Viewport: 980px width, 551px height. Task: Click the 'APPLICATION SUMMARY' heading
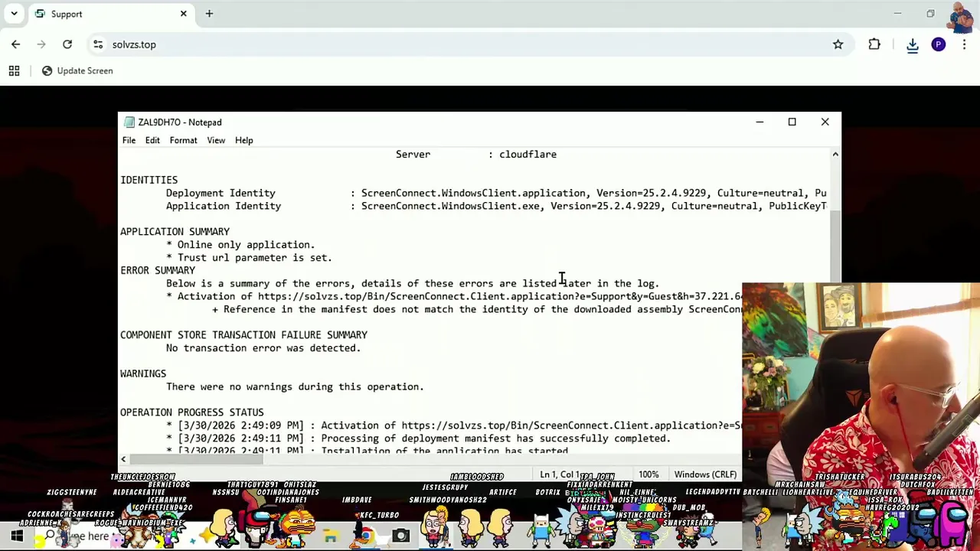click(x=175, y=231)
